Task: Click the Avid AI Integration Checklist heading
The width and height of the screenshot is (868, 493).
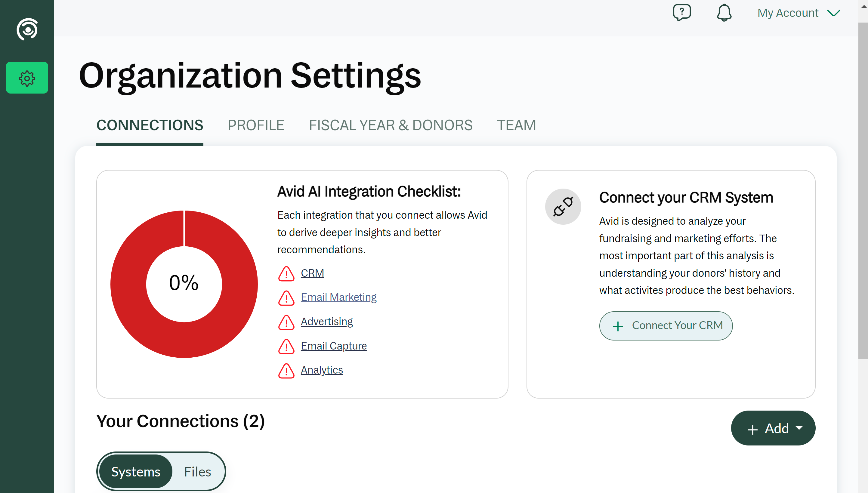Action: point(369,192)
